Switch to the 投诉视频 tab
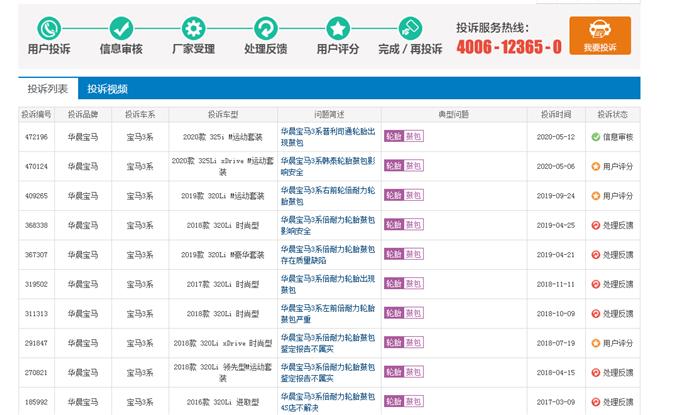This screenshot has height=415, width=700. tap(107, 89)
